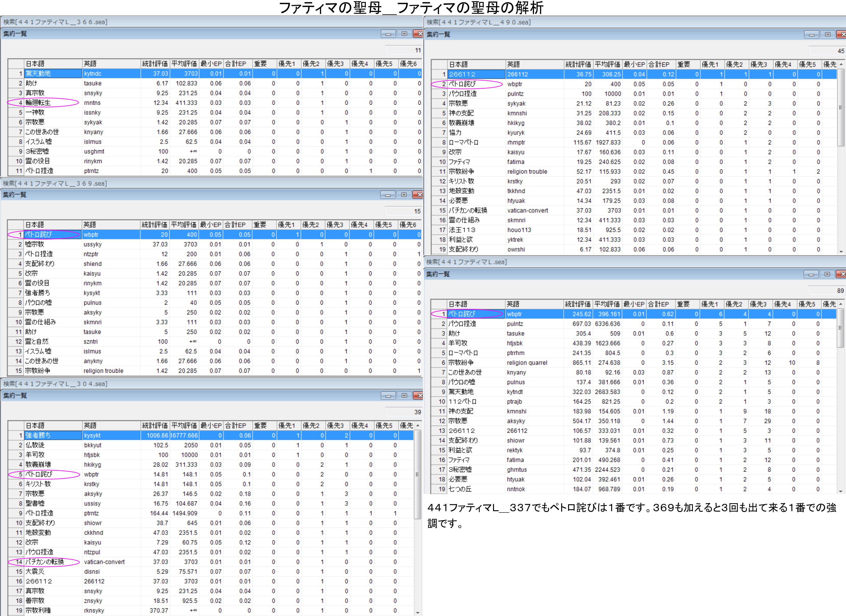This screenshot has height=616, width=846.
Task: Restore the 369.sea summary list window
Action: [404, 195]
